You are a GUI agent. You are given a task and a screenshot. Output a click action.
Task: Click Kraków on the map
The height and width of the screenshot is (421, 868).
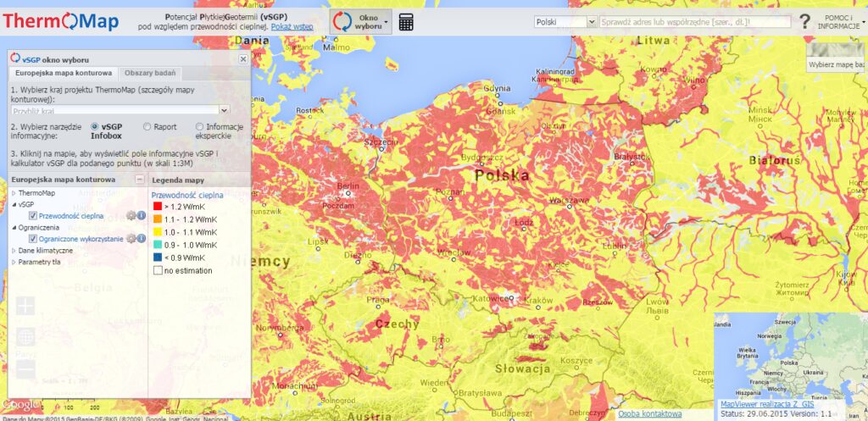click(x=537, y=301)
